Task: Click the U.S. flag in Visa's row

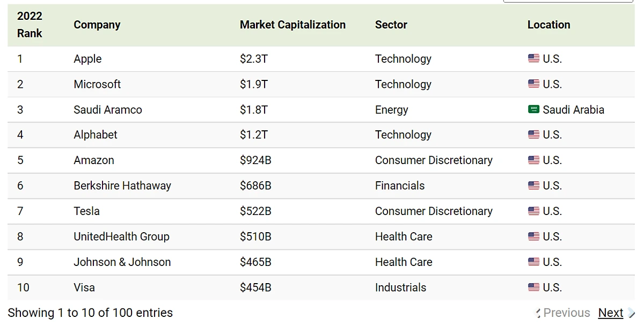Action: click(533, 287)
